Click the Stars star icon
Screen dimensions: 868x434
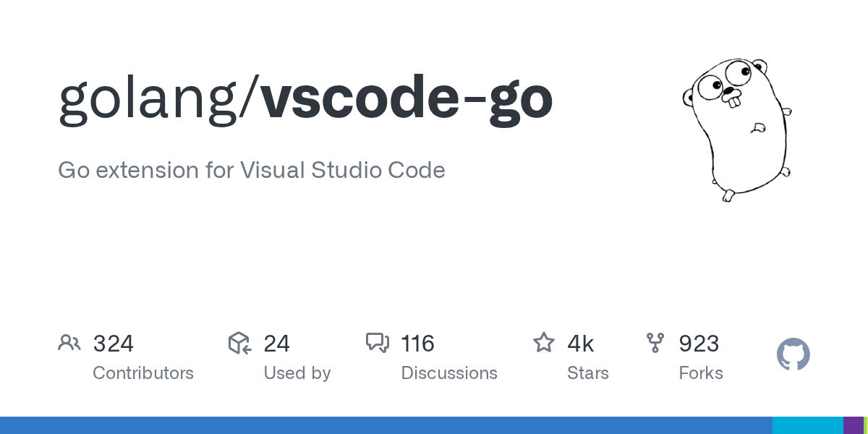coord(544,342)
